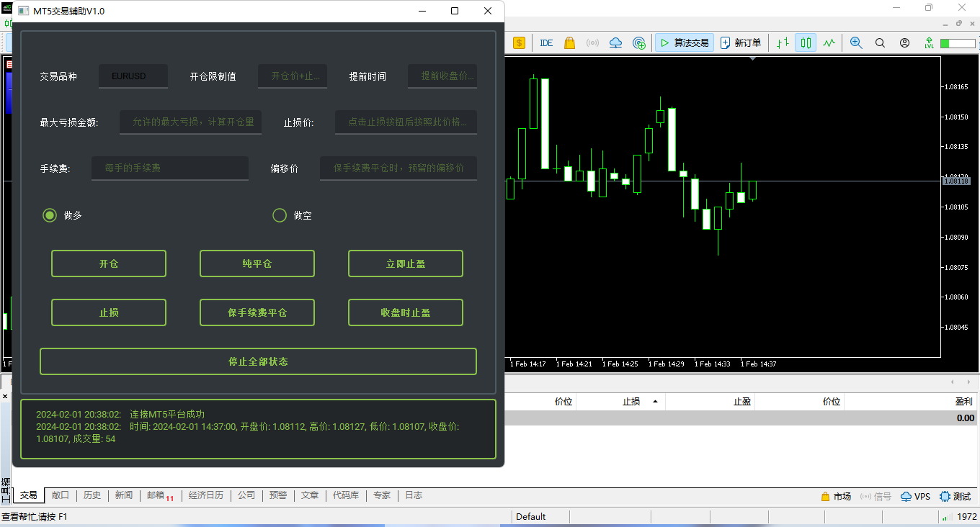Select the 做多 (long) radio button
This screenshot has height=527, width=980.
[x=50, y=215]
